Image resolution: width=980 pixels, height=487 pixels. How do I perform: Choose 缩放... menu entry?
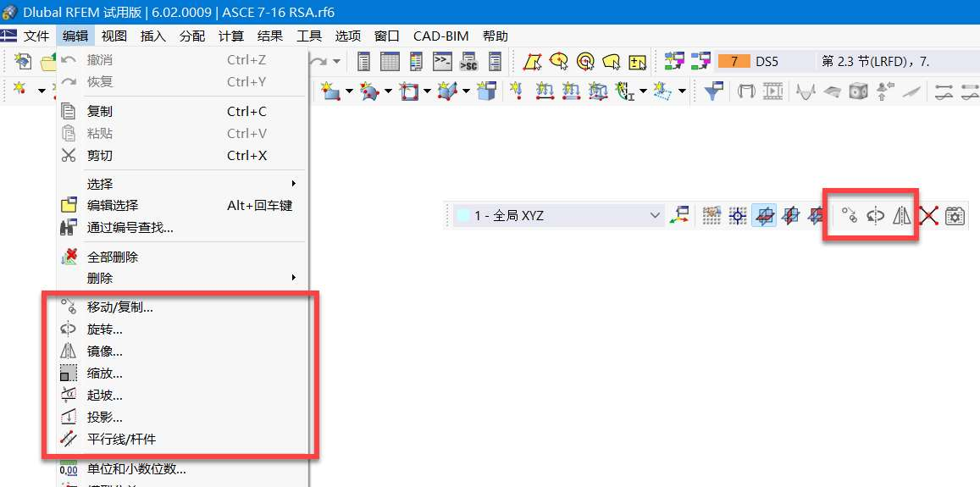(182, 374)
